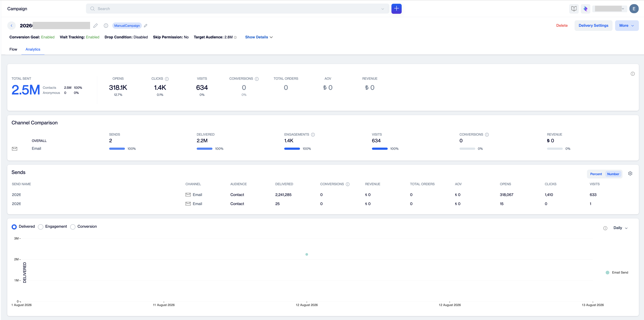
Task: Click the REVENUE 0% progress bar
Action: 555,149
